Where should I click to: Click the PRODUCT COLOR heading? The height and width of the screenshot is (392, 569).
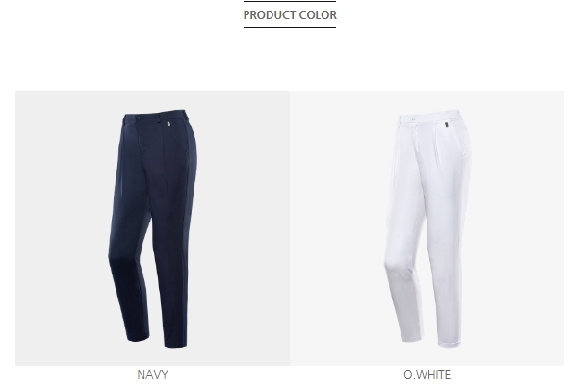pos(290,14)
